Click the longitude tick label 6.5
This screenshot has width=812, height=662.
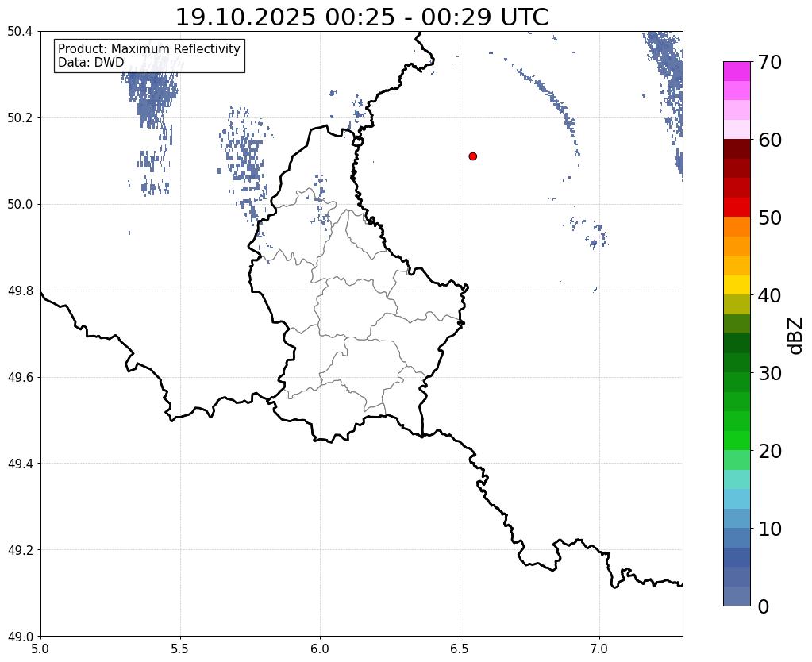click(460, 649)
